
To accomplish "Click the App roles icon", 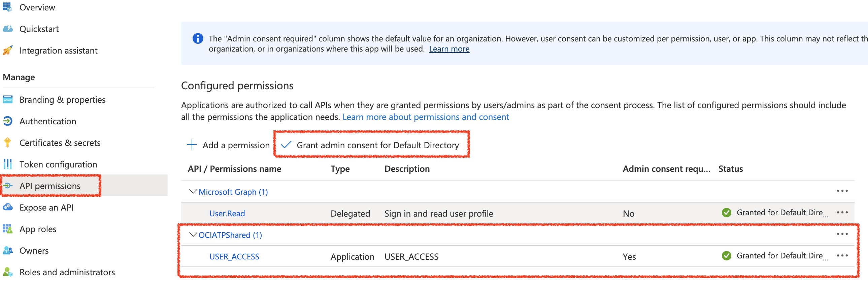I will 7,229.
